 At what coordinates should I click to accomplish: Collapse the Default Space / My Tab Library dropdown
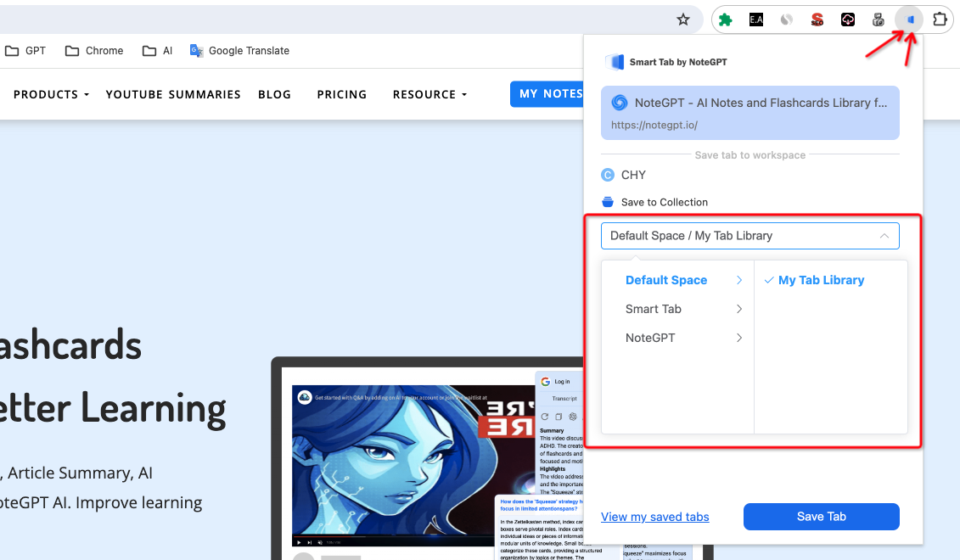(883, 235)
